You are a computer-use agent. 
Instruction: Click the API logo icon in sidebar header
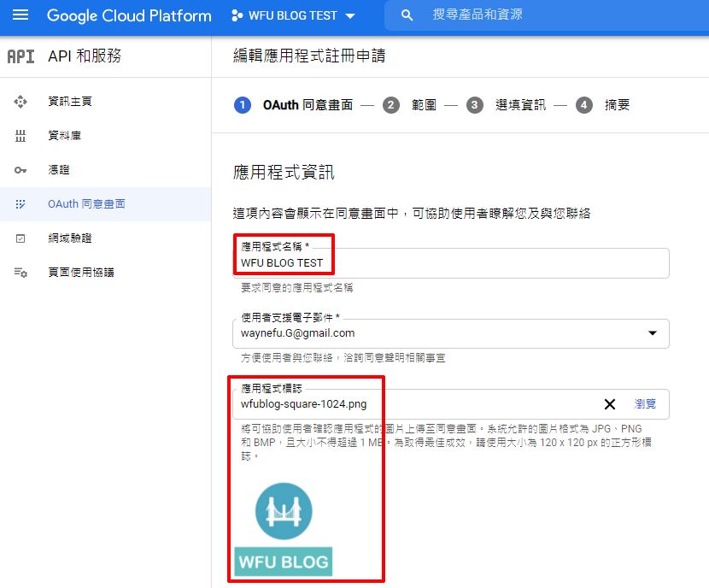click(x=21, y=56)
